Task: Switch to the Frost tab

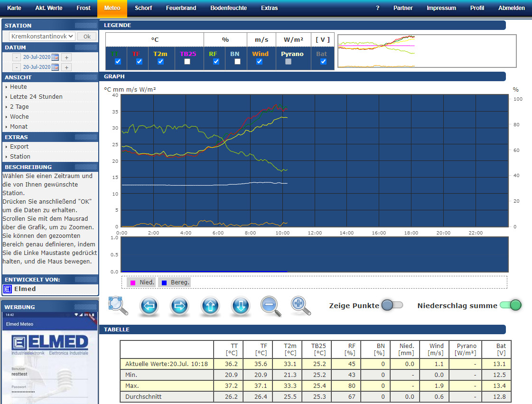Action: 84,8
